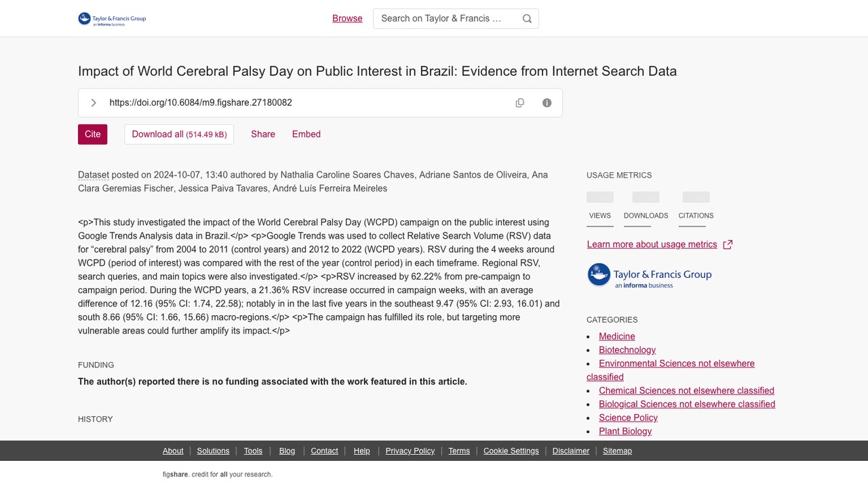868x488 pixels.
Task: Click the DOI URL text
Action: (x=201, y=103)
